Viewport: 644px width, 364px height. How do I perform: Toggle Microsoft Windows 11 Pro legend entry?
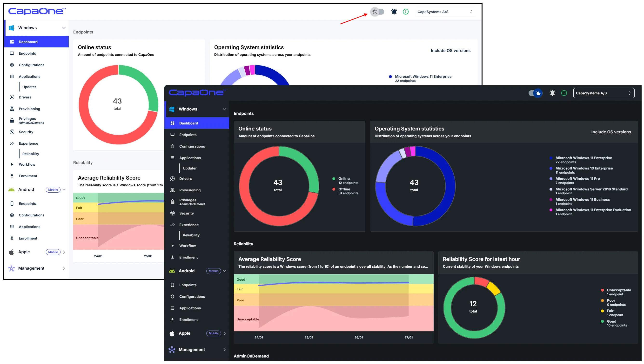coord(574,181)
